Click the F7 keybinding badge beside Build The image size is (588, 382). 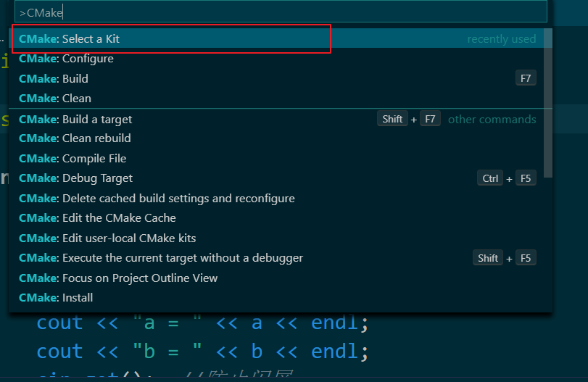(x=526, y=78)
